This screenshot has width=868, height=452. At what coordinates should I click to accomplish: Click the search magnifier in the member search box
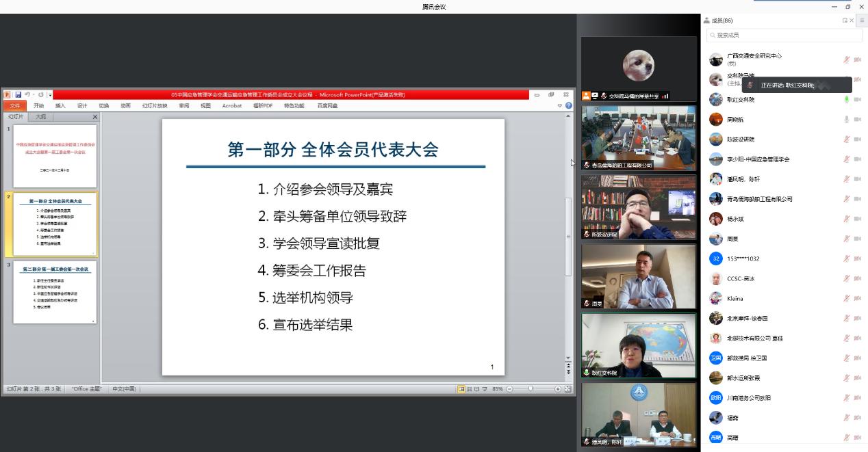coord(712,35)
